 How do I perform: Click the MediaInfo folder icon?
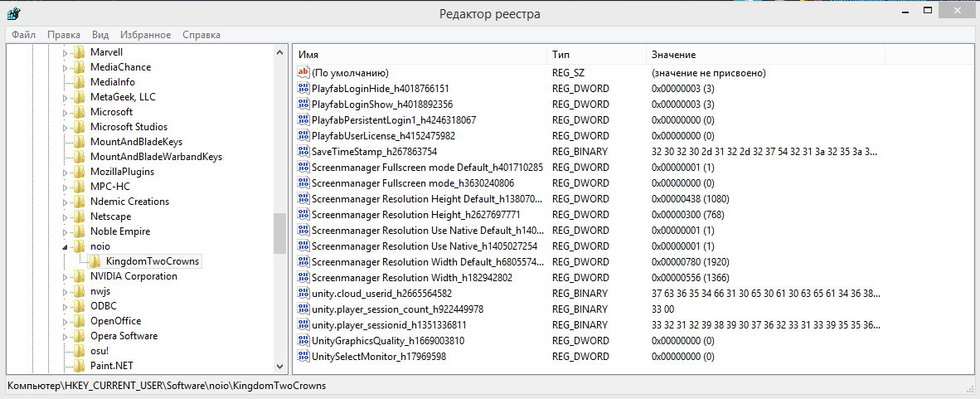click(80, 83)
